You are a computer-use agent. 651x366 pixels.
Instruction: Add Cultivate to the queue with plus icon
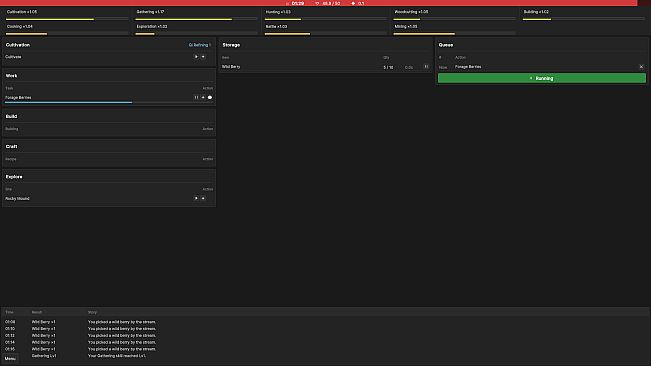point(203,56)
